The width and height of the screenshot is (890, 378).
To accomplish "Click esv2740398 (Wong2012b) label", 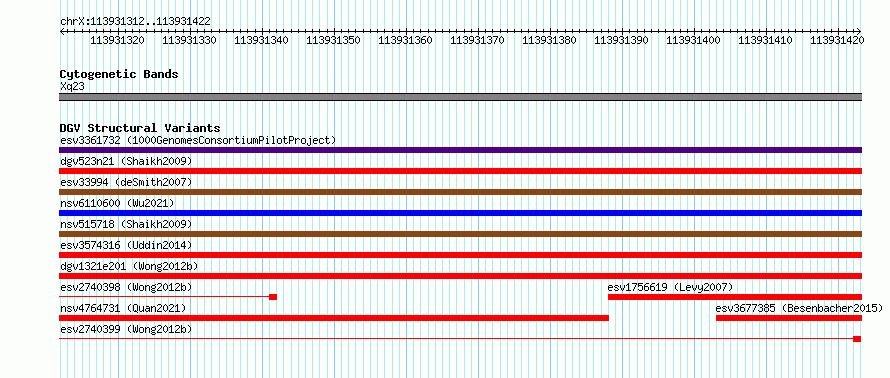I will 126,287.
